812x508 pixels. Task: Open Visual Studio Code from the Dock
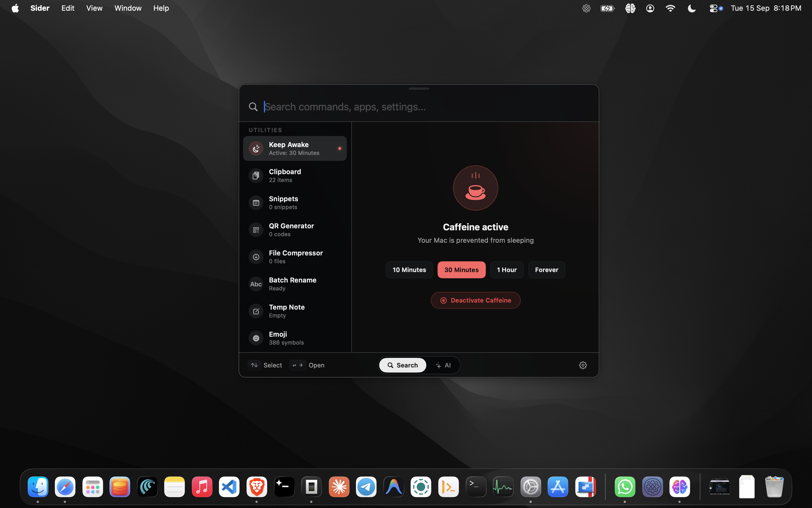[229, 487]
